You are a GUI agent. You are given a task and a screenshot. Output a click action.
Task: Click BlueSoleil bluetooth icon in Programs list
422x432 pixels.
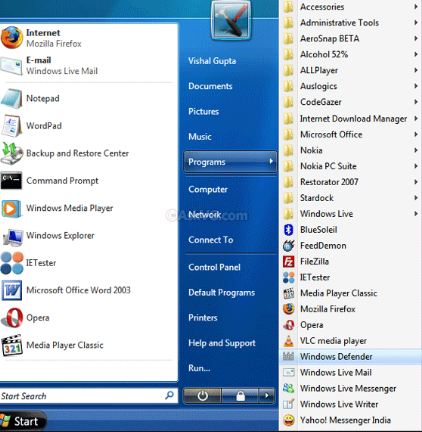point(289,230)
